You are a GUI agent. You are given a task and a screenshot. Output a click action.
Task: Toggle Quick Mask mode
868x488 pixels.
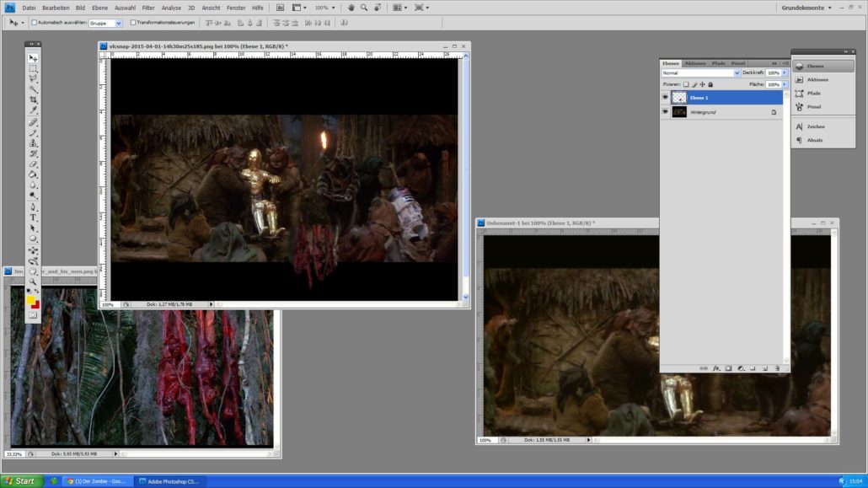click(x=33, y=315)
